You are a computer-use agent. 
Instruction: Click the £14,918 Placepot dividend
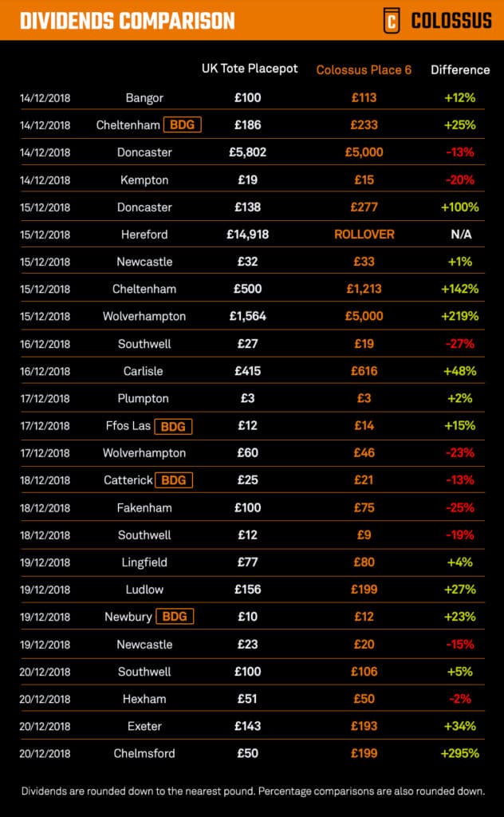tap(247, 235)
